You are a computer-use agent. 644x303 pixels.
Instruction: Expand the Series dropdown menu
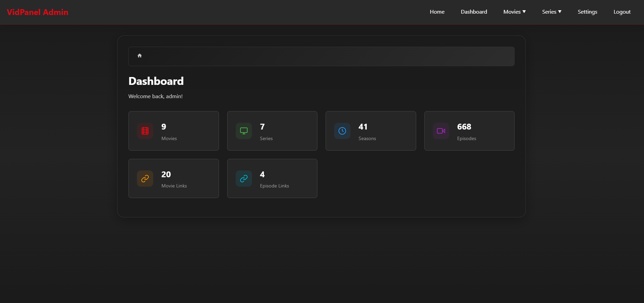click(x=552, y=12)
